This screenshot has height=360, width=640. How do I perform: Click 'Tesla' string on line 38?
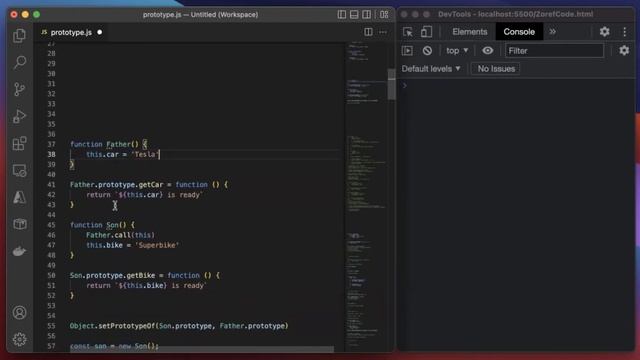point(145,154)
